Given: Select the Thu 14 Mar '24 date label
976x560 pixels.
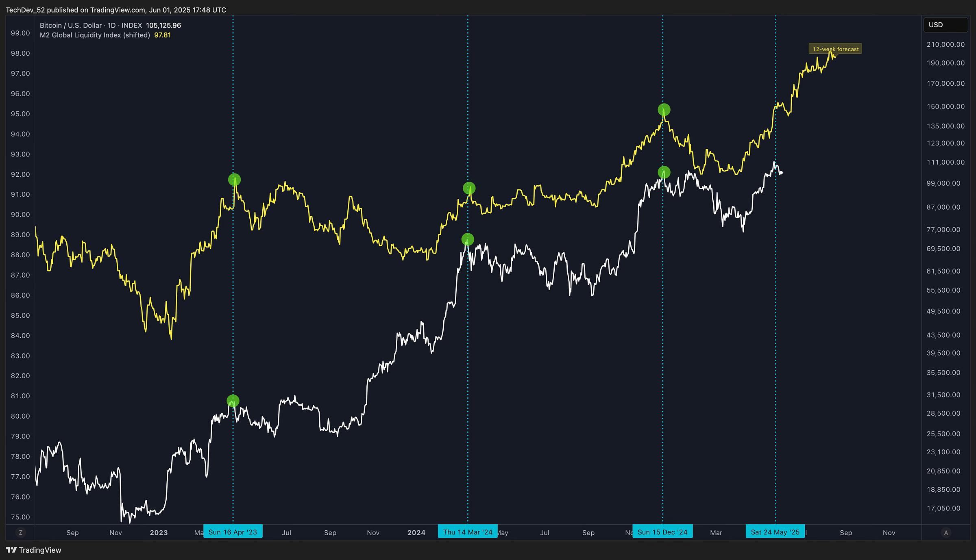Looking at the screenshot, I should (467, 532).
